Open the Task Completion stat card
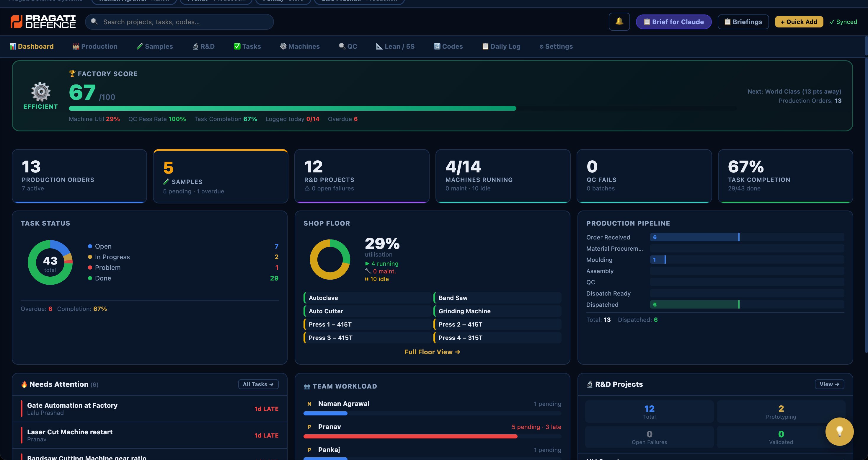The width and height of the screenshot is (868, 460). click(785, 176)
